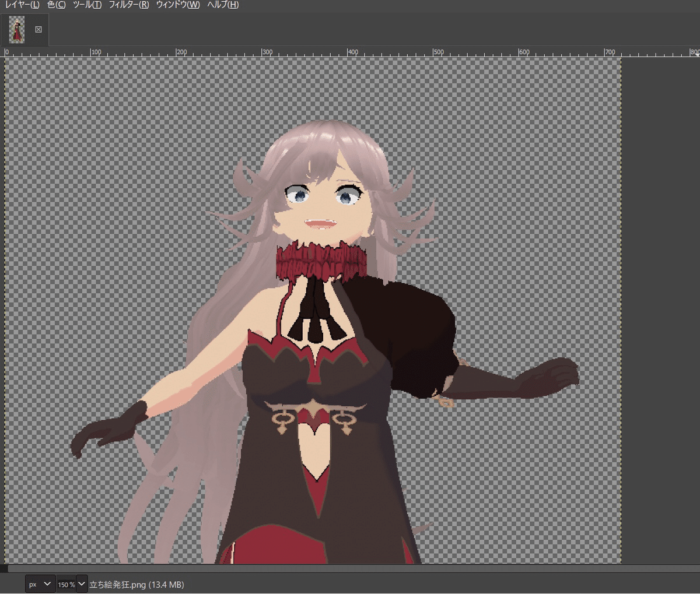Expand the zoom level dropdown arrow
The width and height of the screenshot is (700, 594).
click(82, 584)
